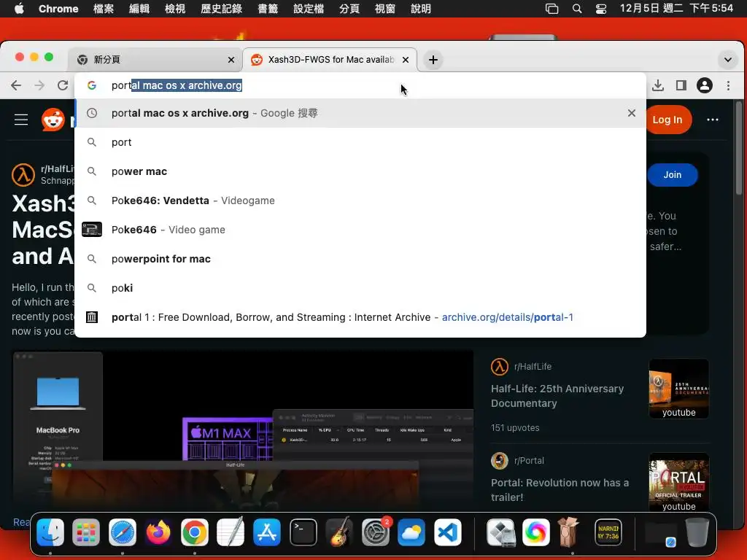Viewport: 747px width, 560px height.
Task: Open Reddit more options ellipsis
Action: pyautogui.click(x=713, y=120)
